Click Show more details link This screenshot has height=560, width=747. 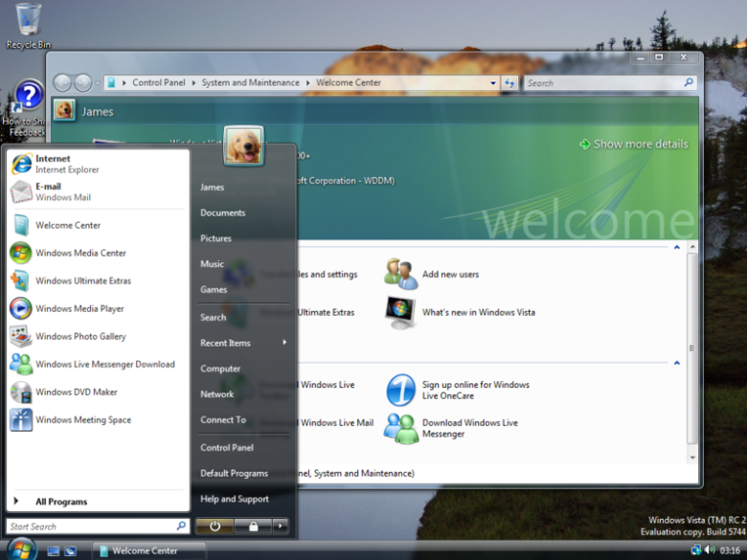tap(634, 144)
